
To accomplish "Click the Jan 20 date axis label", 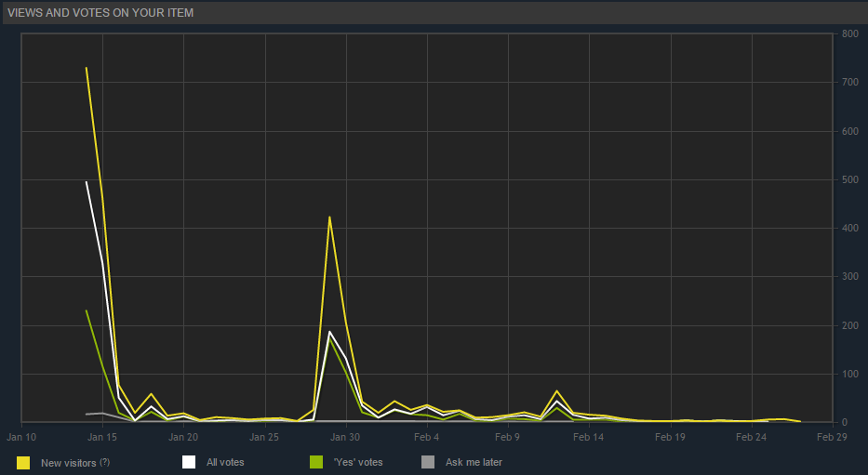I will pos(183,437).
